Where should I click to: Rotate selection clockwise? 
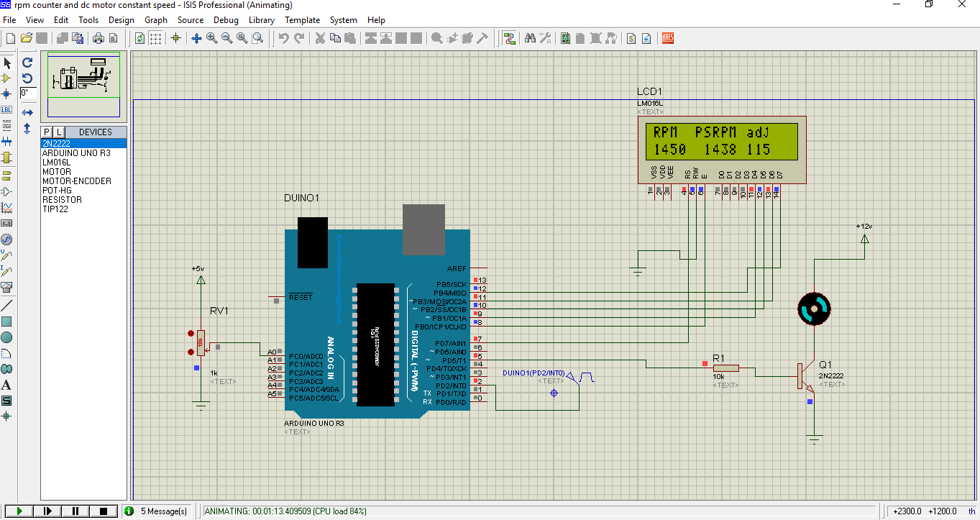(x=27, y=63)
